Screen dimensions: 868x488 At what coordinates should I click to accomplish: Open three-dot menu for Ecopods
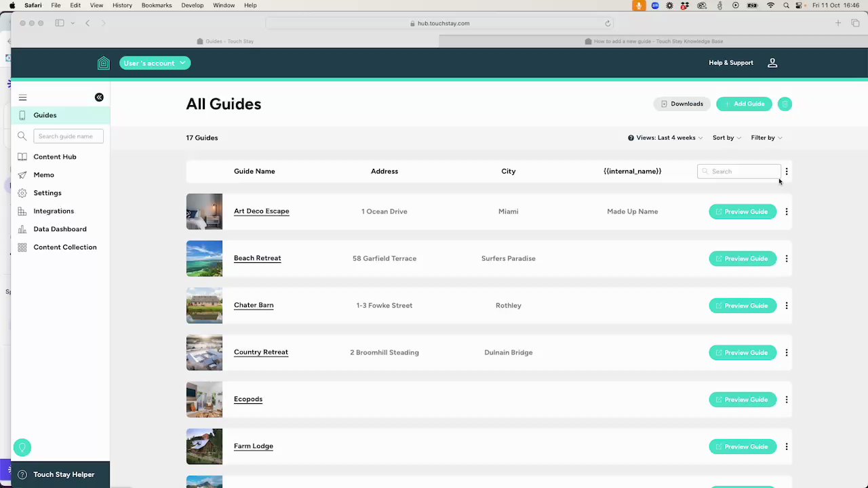pyautogui.click(x=787, y=399)
